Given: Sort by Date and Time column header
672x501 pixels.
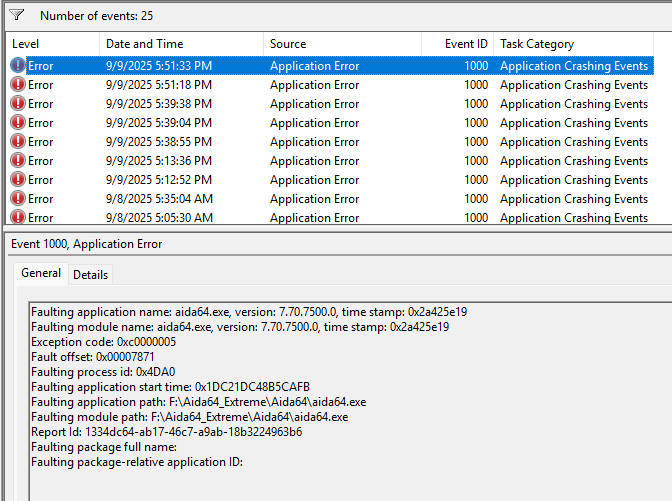Looking at the screenshot, I should coord(181,44).
